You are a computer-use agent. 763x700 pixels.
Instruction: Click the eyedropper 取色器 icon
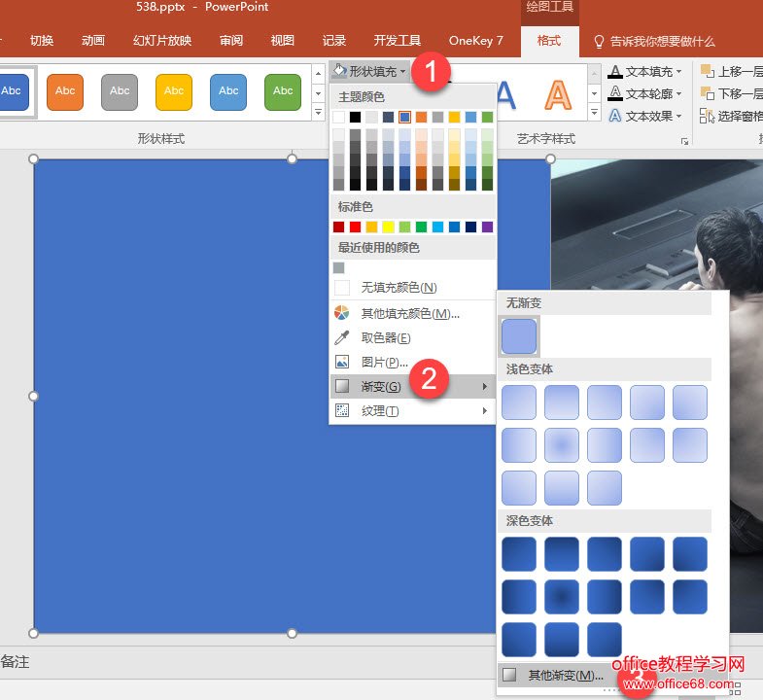tap(341, 338)
